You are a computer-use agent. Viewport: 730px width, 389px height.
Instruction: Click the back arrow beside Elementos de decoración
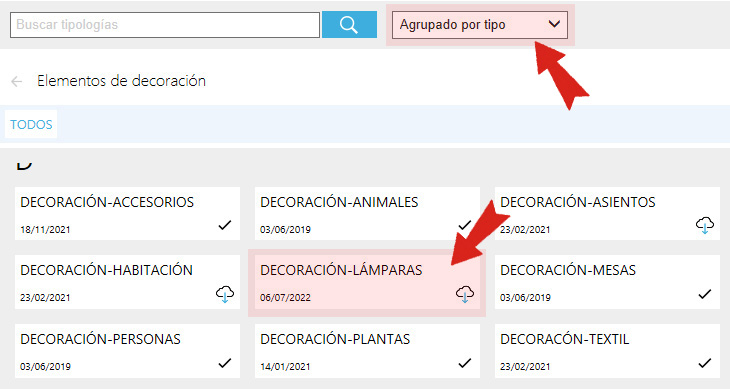(16, 82)
